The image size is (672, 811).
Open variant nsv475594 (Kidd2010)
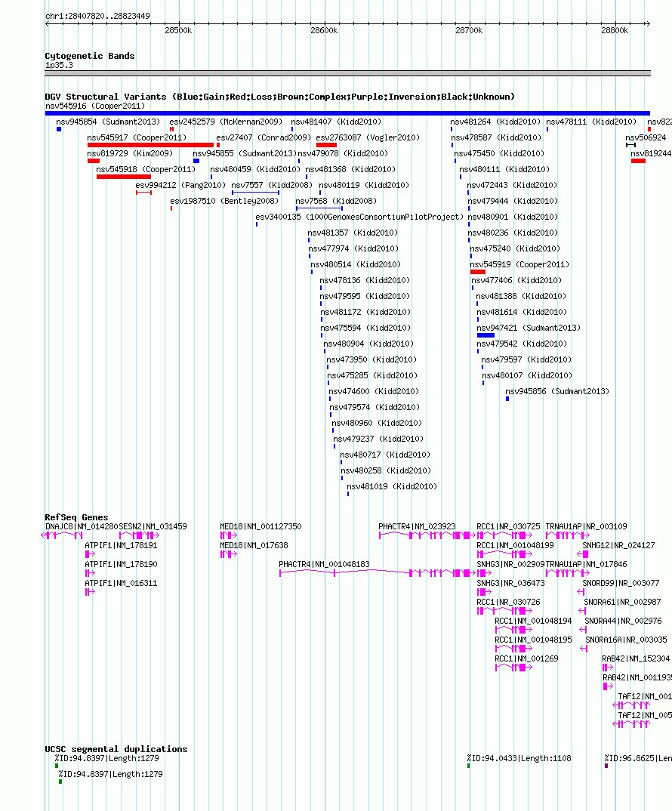coord(365,328)
